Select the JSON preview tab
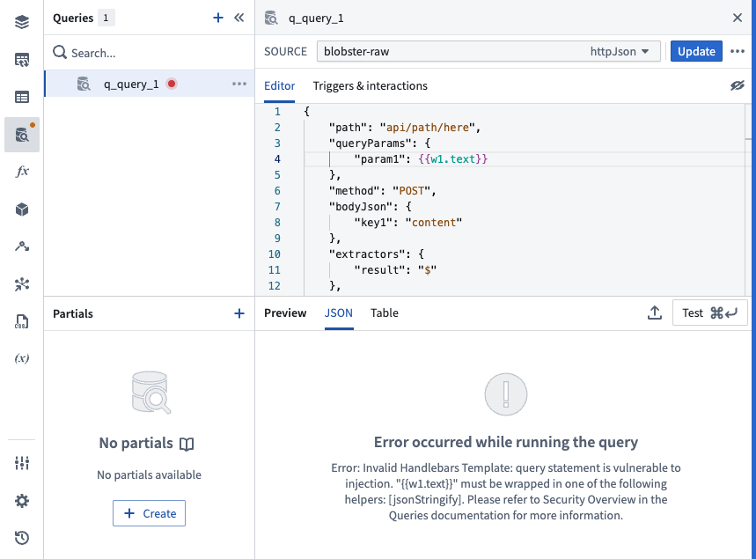This screenshot has height=559, width=756. 339,313
